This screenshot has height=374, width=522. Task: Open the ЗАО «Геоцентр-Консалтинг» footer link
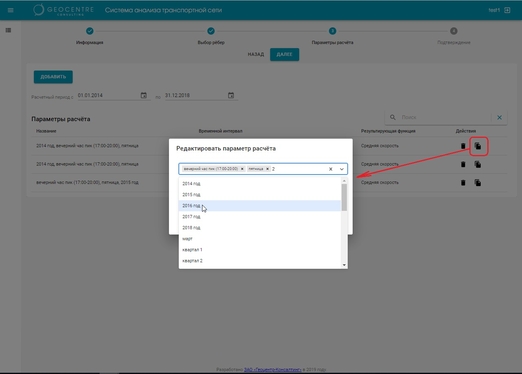(x=273, y=369)
